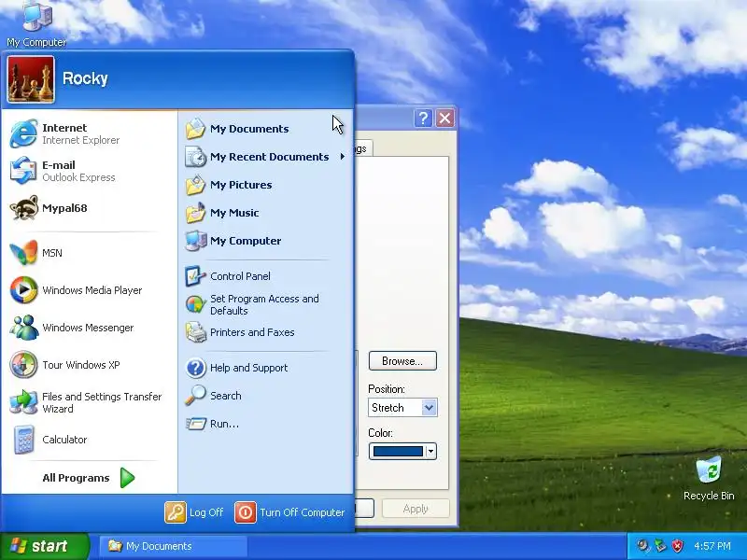Click the leftmost system tray icon
The width and height of the screenshot is (747, 560).
click(x=643, y=546)
